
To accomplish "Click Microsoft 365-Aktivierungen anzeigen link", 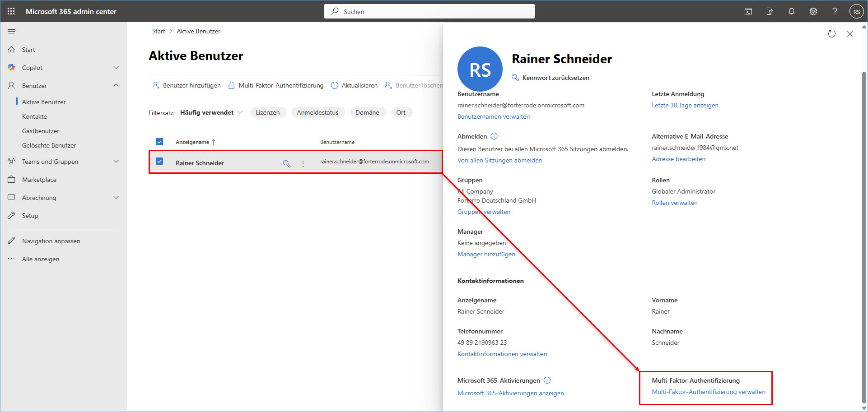I will coord(511,393).
